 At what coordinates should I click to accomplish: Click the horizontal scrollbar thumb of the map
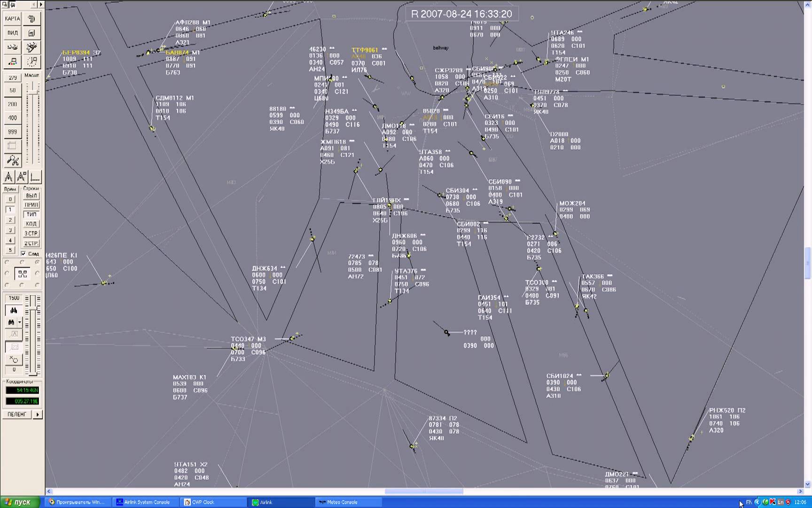coord(424,491)
